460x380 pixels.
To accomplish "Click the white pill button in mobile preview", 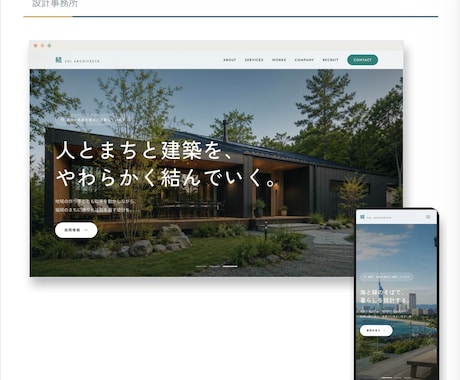I will [376, 330].
